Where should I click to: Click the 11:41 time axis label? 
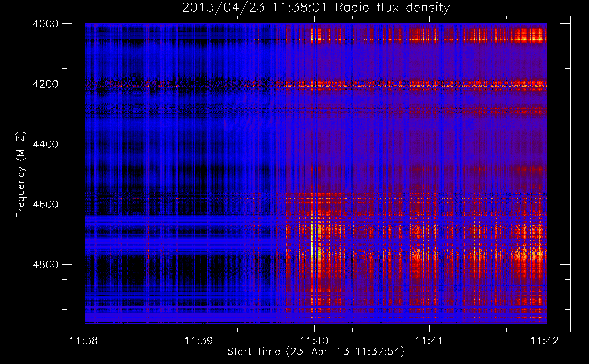tap(429, 341)
